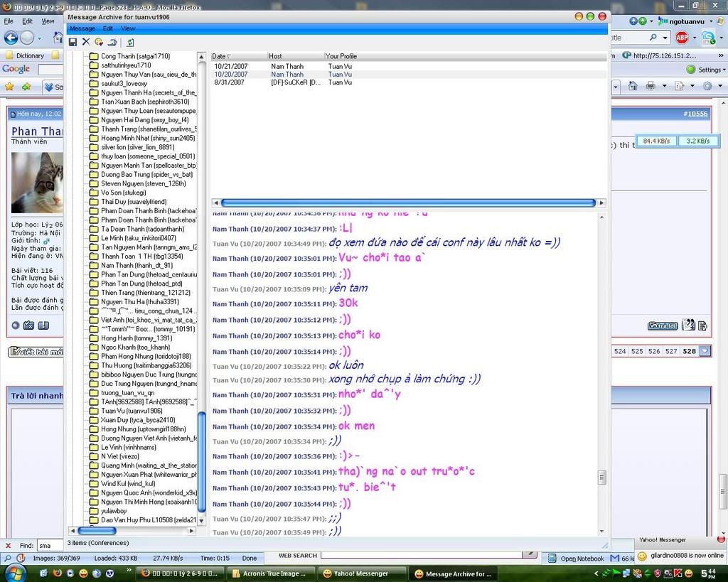Image resolution: width=728 pixels, height=582 pixels.
Task: Click the Adblock Plus ABP icon
Action: tap(682, 38)
